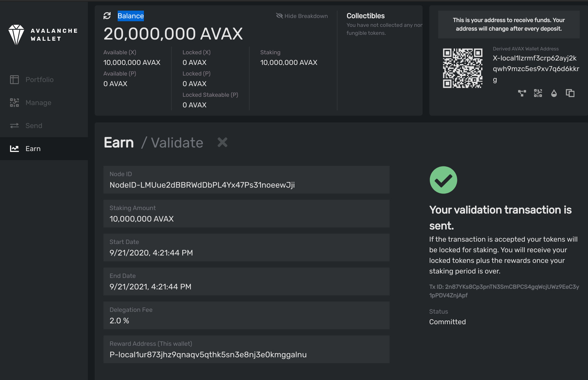Go to the Send page
The width and height of the screenshot is (588, 380).
34,126
